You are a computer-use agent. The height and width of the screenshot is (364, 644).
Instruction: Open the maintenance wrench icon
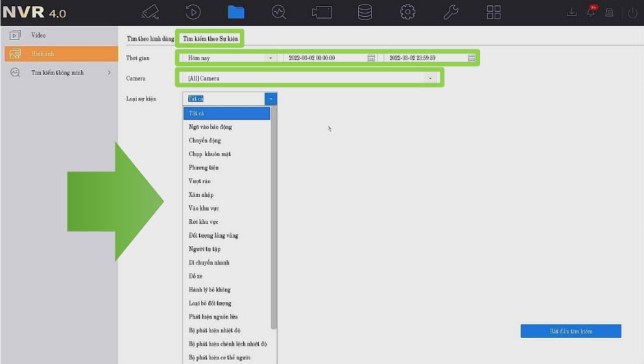tap(451, 12)
